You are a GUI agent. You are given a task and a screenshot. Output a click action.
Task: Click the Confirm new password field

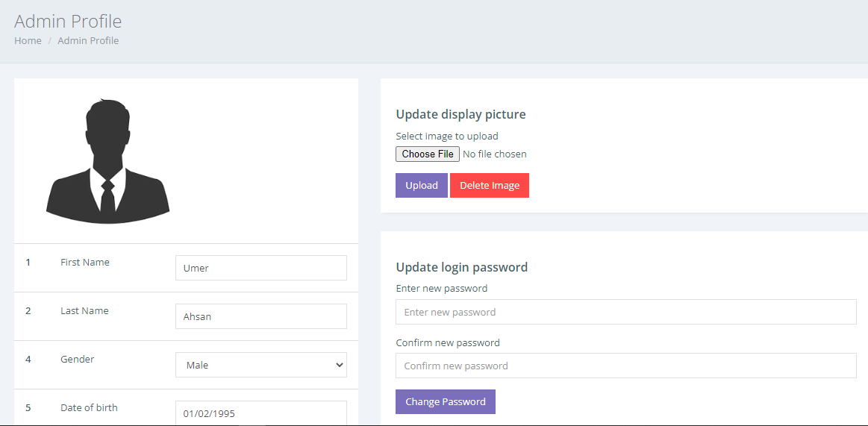click(x=626, y=366)
